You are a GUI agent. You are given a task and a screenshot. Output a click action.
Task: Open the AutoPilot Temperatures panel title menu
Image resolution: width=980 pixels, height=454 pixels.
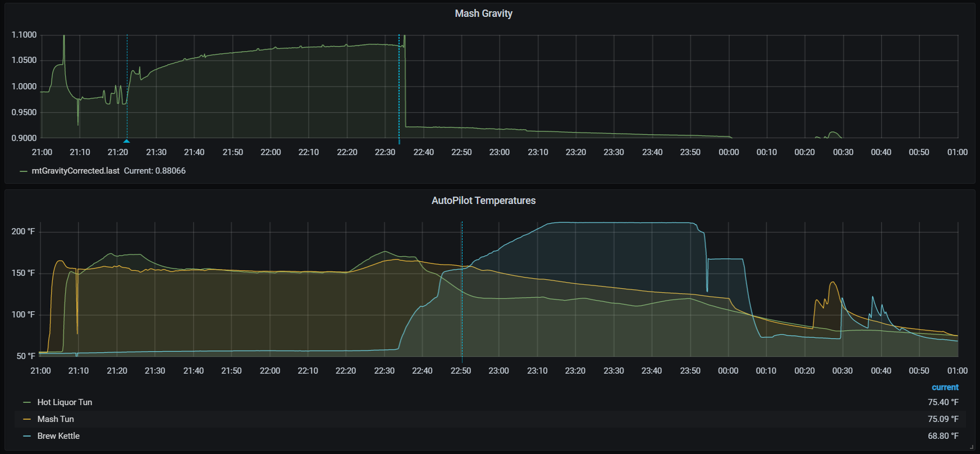pyautogui.click(x=483, y=201)
